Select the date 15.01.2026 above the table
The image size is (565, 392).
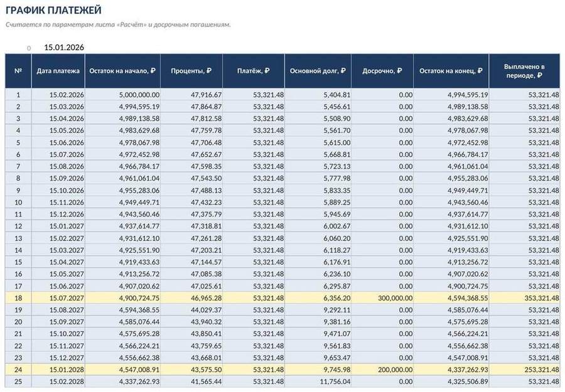click(64, 47)
